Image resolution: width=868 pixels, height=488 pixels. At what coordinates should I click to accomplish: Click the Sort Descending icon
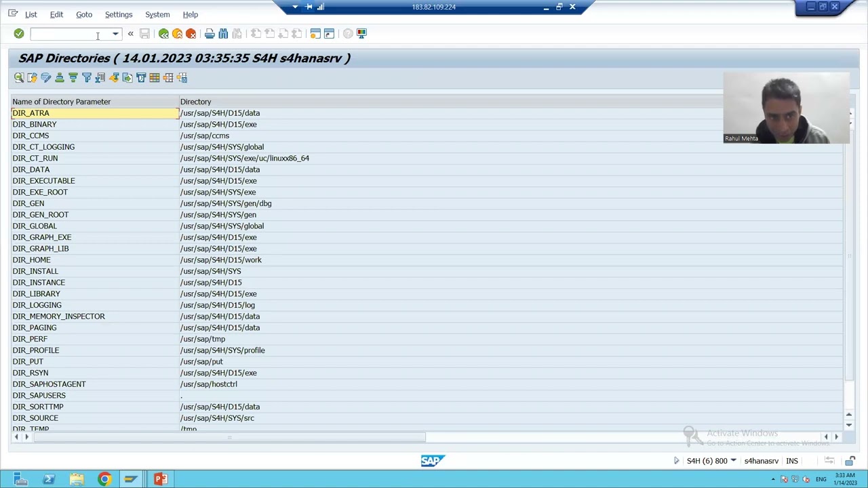[73, 78]
